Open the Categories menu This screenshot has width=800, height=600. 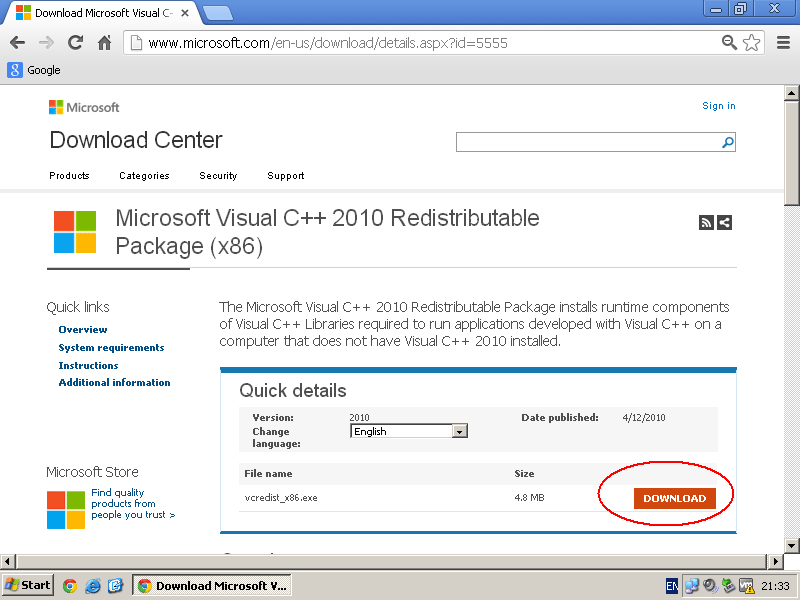click(x=144, y=176)
